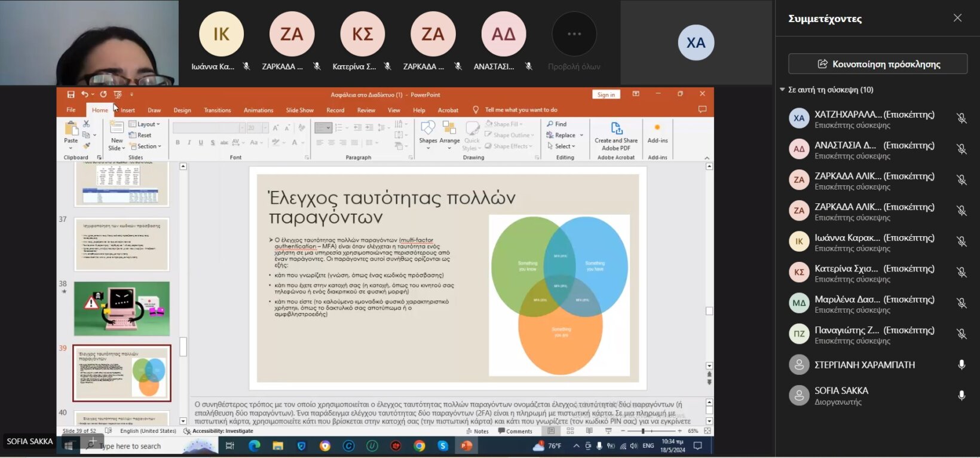The height and width of the screenshot is (458, 980).
Task: Click the Sign in button
Action: [x=606, y=94]
